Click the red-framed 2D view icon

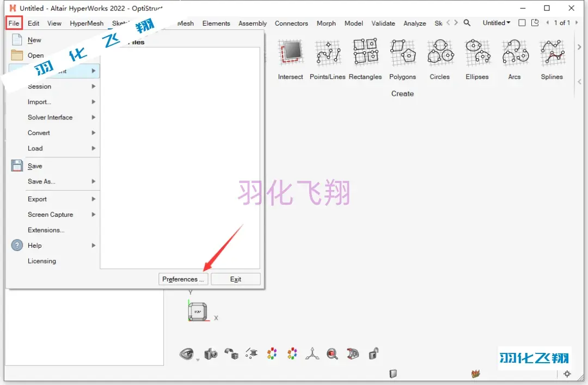pyautogui.click(x=352, y=353)
